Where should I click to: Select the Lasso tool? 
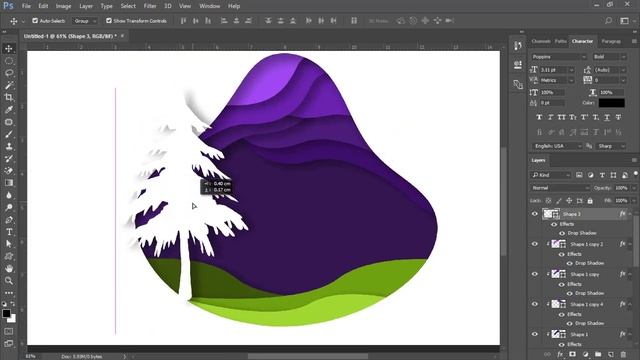point(9,73)
